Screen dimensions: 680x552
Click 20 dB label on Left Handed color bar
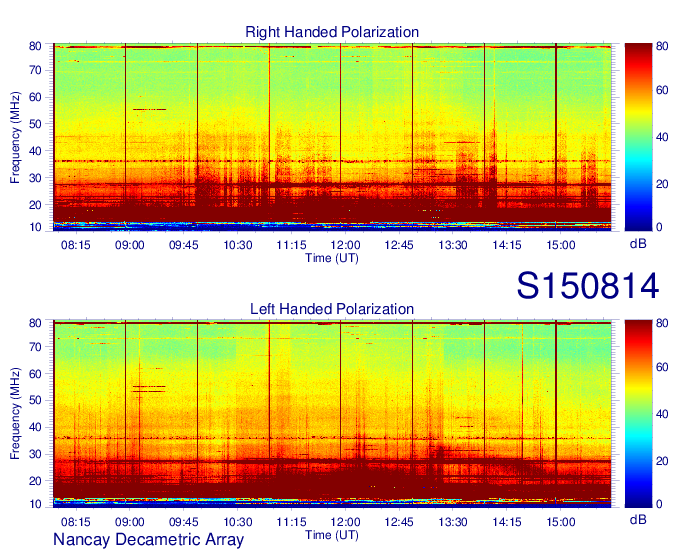coord(662,461)
